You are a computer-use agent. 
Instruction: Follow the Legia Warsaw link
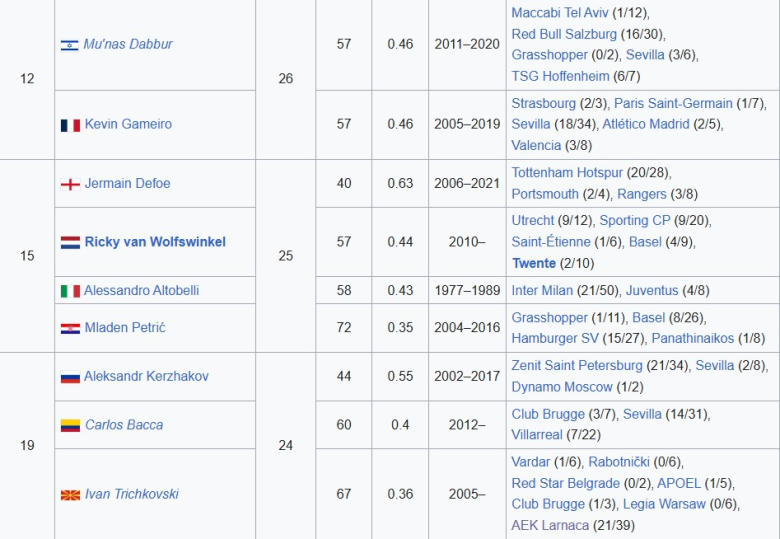(x=664, y=504)
